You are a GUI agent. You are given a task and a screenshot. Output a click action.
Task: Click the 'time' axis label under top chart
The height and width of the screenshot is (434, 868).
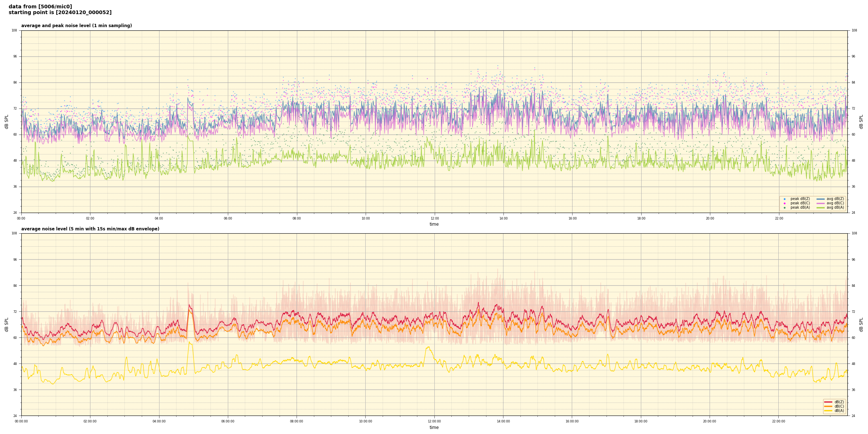tap(434, 224)
